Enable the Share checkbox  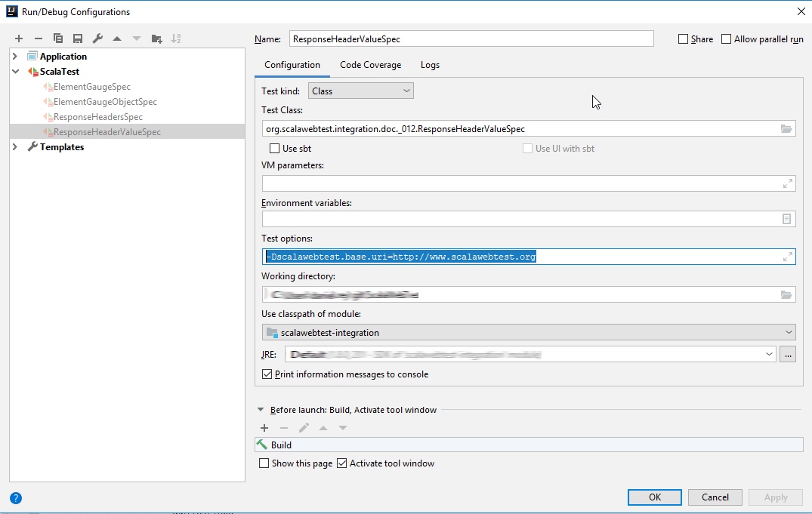coord(683,38)
